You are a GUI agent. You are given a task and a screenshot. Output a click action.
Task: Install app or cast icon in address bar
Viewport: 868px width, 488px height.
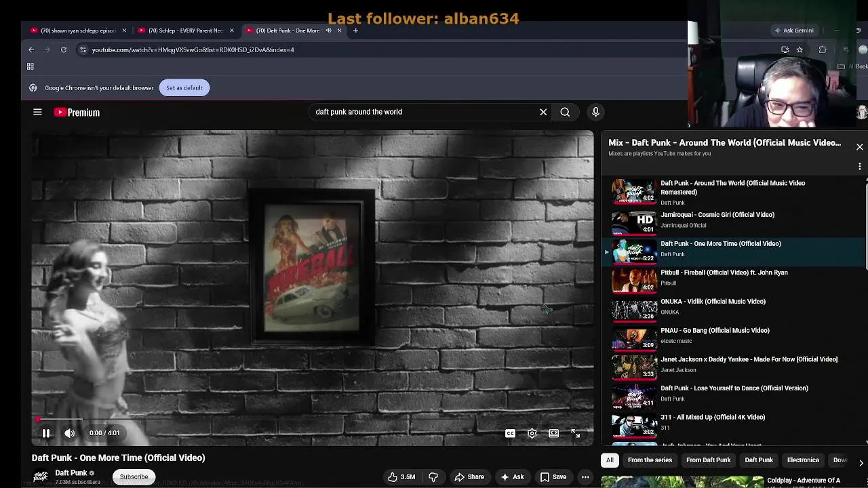pyautogui.click(x=785, y=49)
